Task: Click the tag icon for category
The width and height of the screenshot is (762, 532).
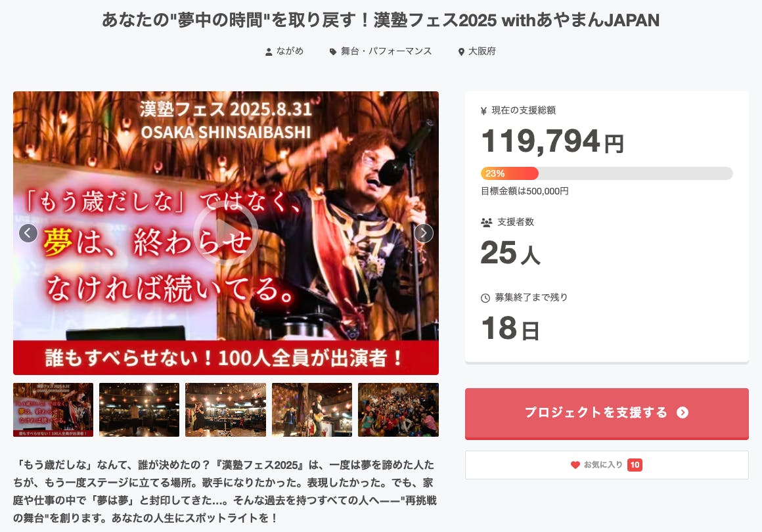Action: point(333,51)
